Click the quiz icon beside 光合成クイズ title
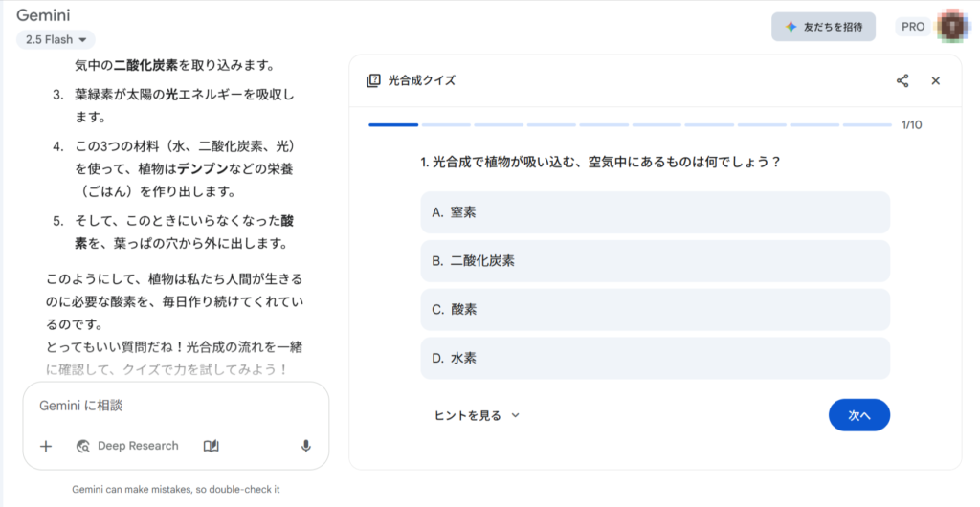 374,81
